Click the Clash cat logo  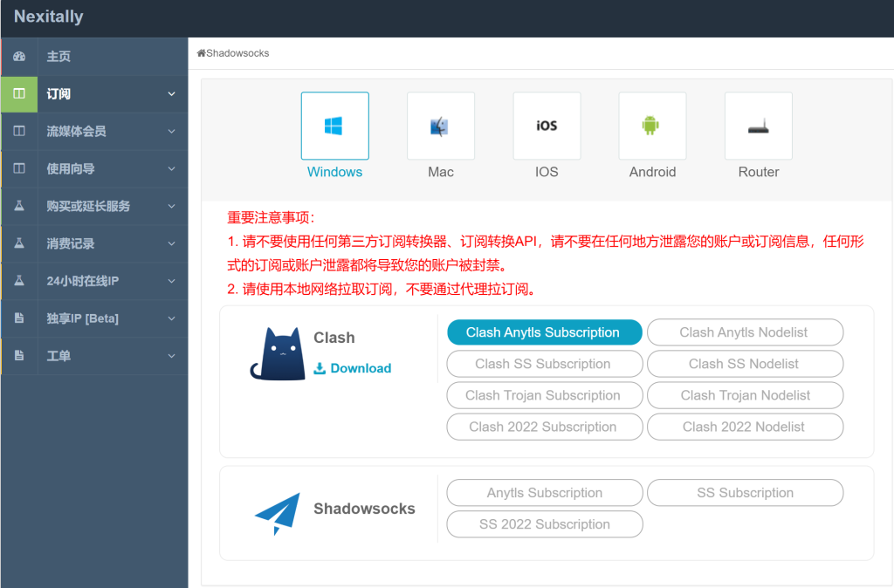[x=278, y=354]
